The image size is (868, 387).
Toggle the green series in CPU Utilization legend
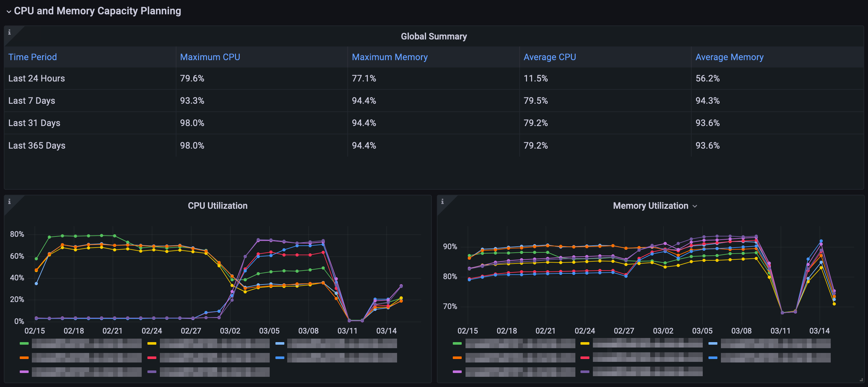tap(86, 343)
